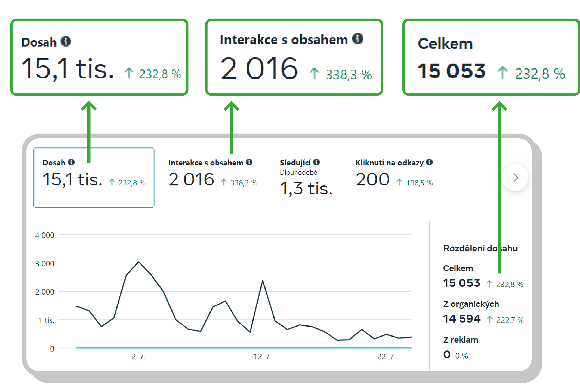Click the reach line peak above 2. 7.
Screen dimensions: 580x392
point(139,262)
